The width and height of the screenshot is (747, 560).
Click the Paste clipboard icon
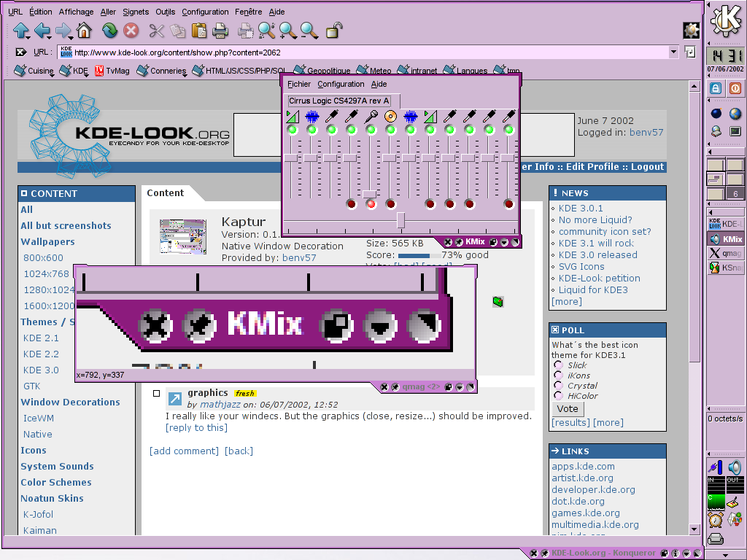pos(198,31)
